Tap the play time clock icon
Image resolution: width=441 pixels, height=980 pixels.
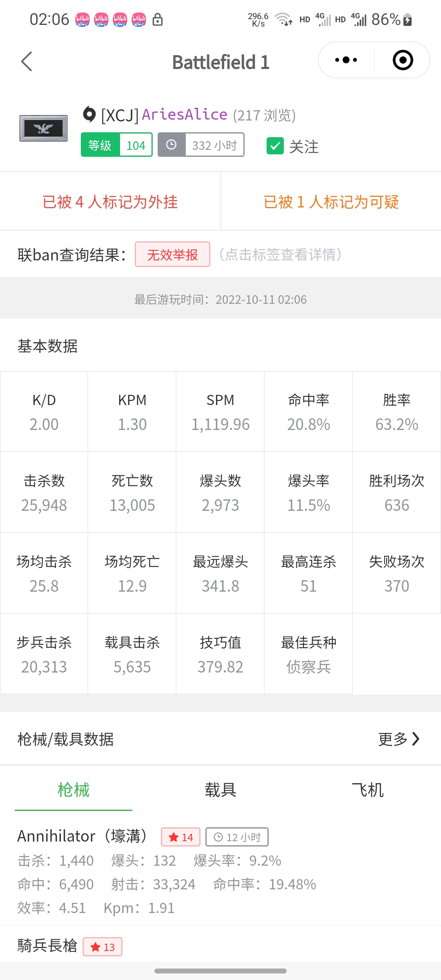point(171,145)
